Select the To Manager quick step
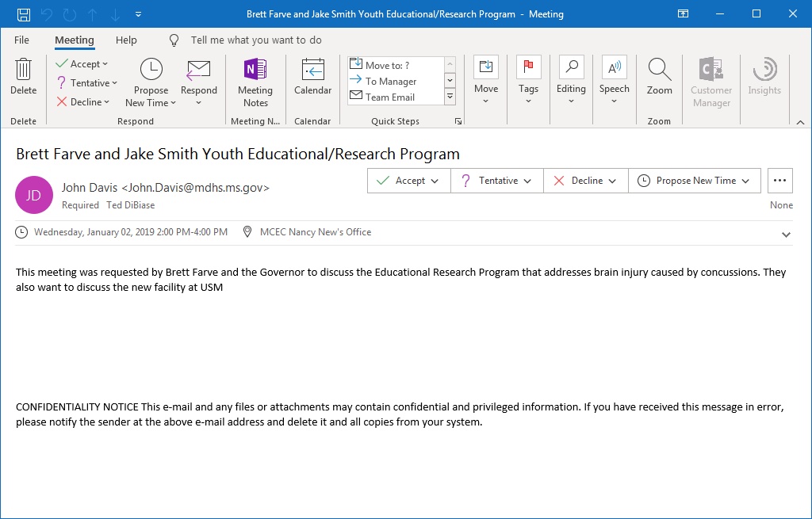The width and height of the screenshot is (812, 519). [x=391, y=82]
